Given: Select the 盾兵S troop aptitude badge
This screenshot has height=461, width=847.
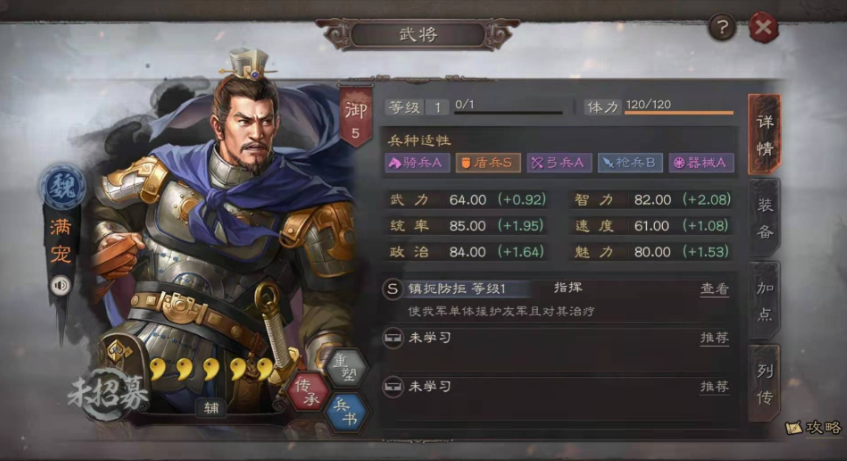Looking at the screenshot, I should (x=488, y=163).
